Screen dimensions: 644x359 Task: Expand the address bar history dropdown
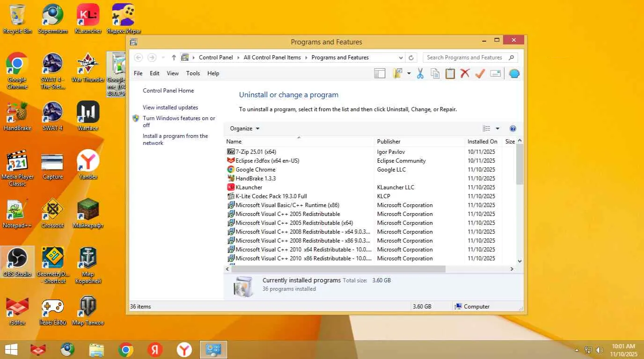[401, 57]
